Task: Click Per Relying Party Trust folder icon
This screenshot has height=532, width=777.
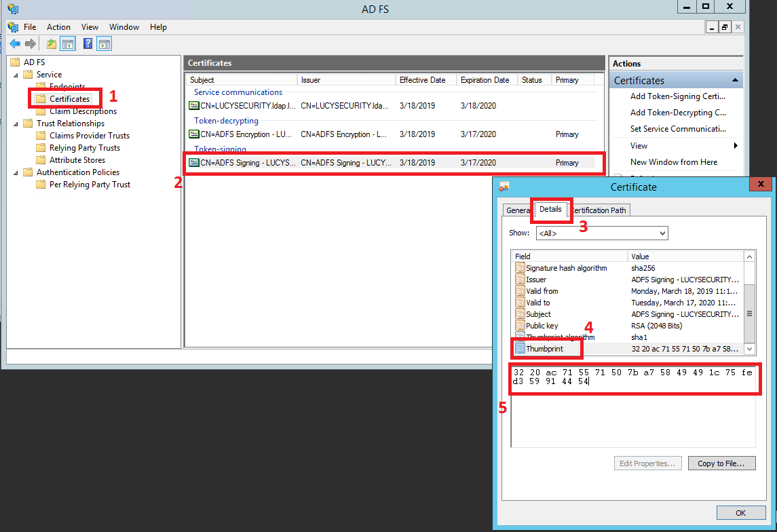Action: 41,185
